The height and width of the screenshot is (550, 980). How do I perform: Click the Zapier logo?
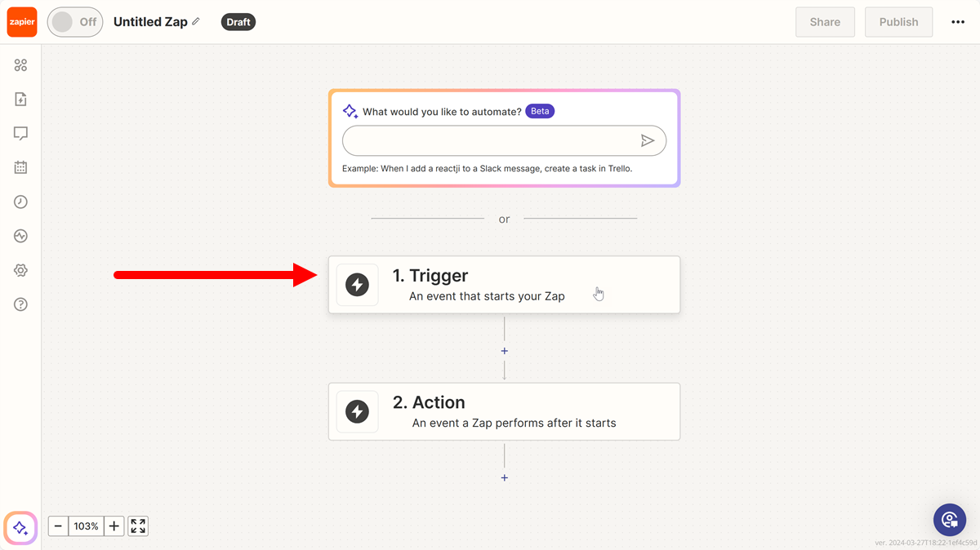[x=21, y=21]
